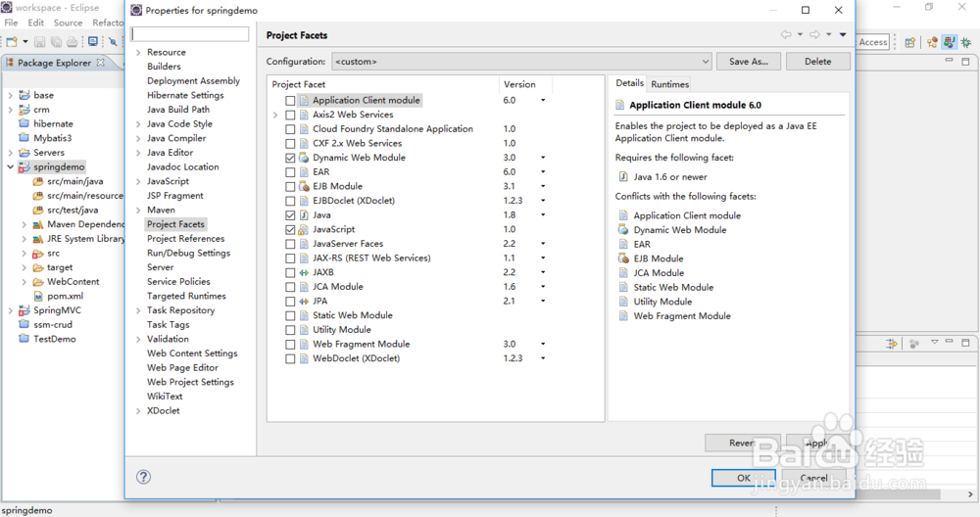
Task: Check the Utility Module checkbox
Action: [x=290, y=330]
